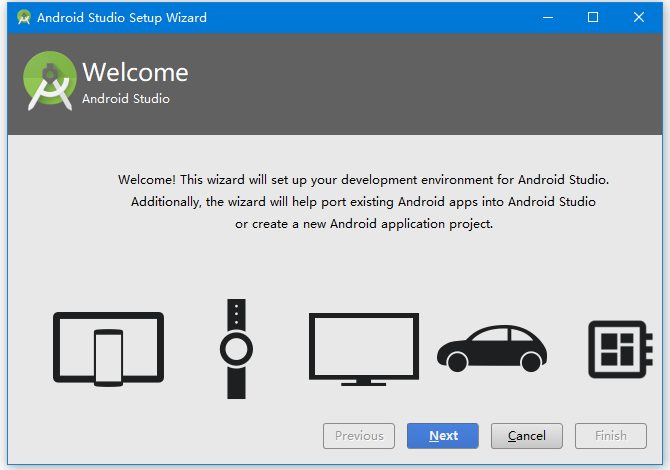Minimize the Setup Wizard window

pos(547,17)
